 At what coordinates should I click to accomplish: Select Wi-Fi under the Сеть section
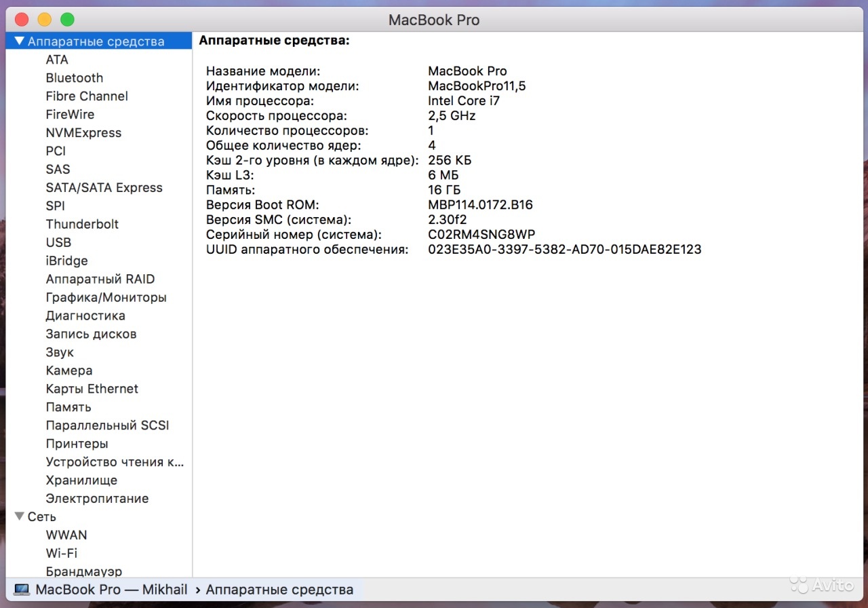(62, 554)
